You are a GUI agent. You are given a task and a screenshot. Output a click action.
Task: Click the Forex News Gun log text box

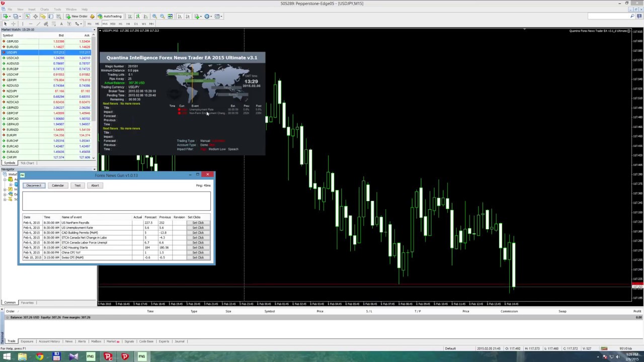[x=116, y=201]
